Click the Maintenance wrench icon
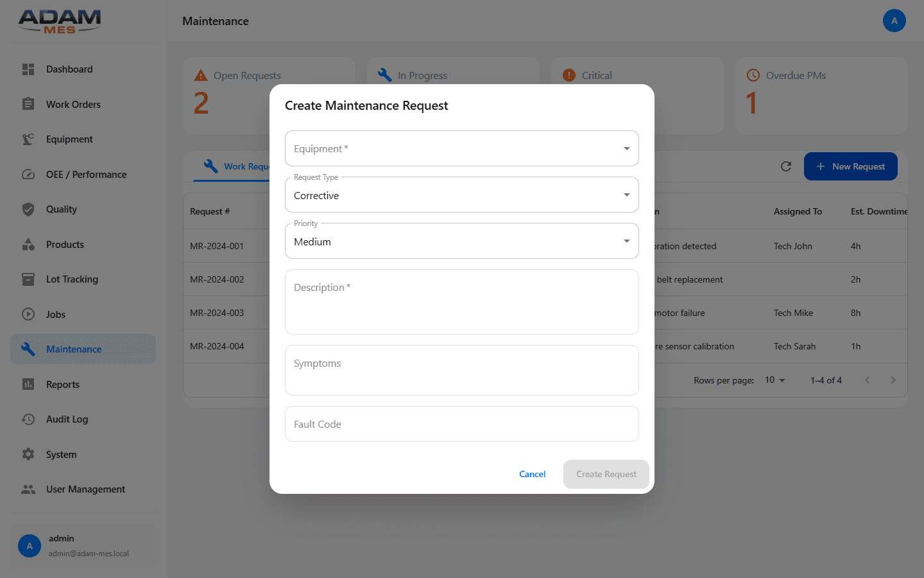This screenshot has height=578, width=924. (28, 349)
